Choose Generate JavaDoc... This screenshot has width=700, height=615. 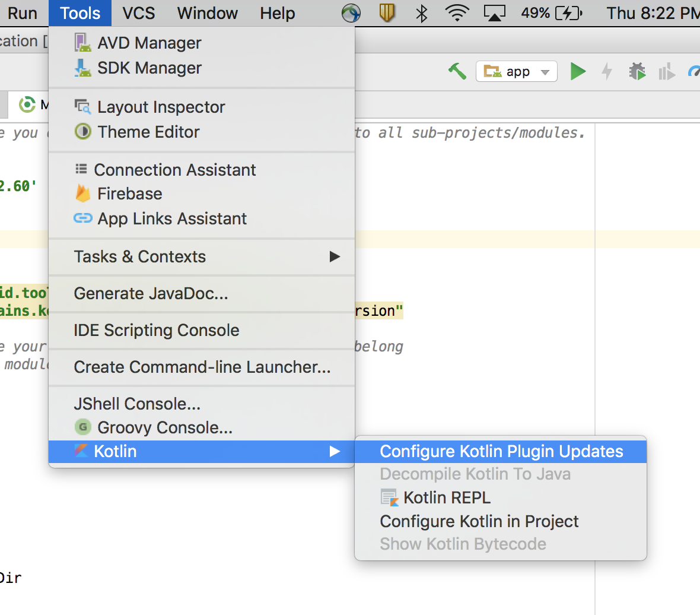[x=201, y=293]
